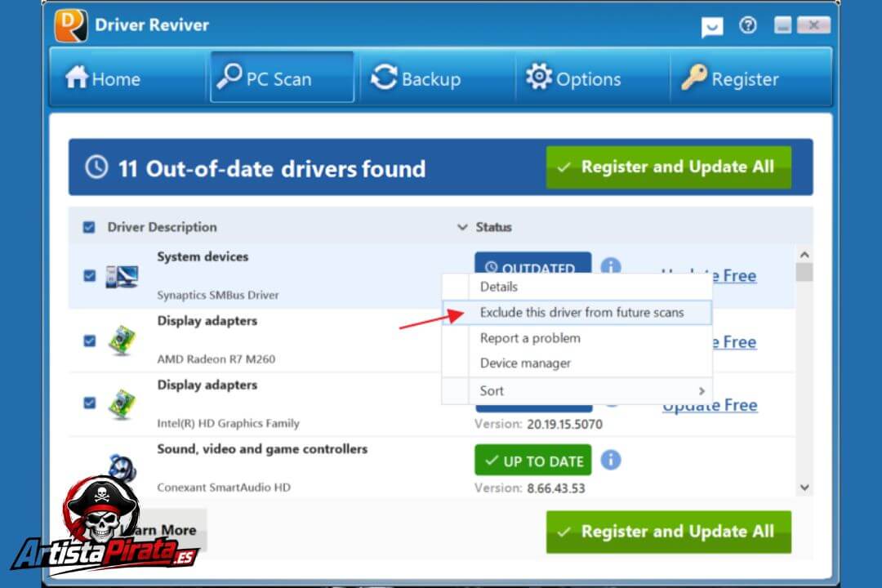Go to the Options tab
Image resolution: width=882 pixels, height=588 pixels.
pos(573,78)
